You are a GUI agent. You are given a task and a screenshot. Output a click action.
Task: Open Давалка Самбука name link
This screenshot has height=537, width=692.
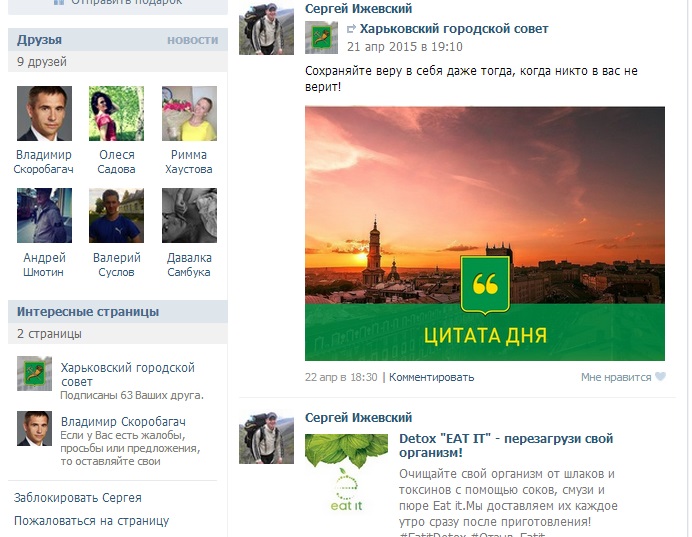click(x=189, y=265)
